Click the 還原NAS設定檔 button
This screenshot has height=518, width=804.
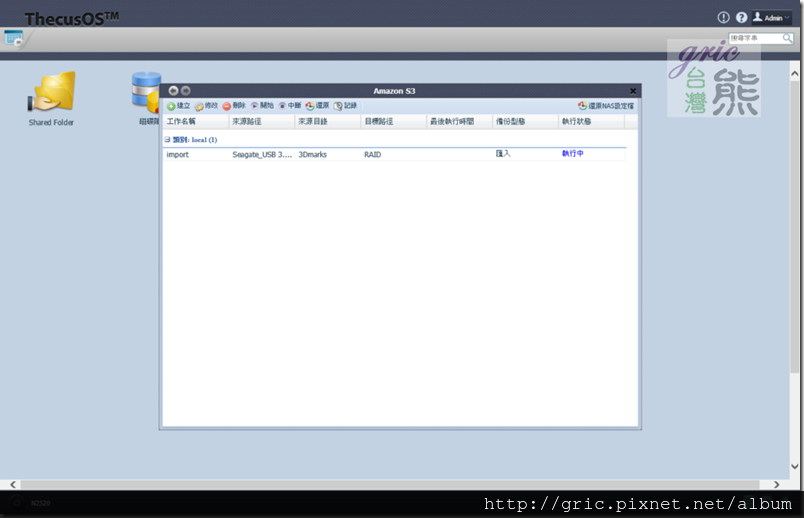[606, 106]
